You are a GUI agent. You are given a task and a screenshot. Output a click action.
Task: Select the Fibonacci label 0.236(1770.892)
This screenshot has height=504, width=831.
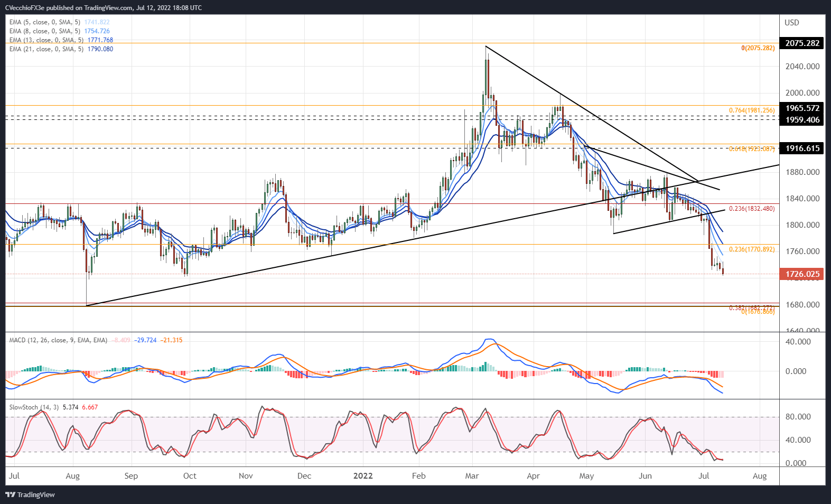coord(752,249)
